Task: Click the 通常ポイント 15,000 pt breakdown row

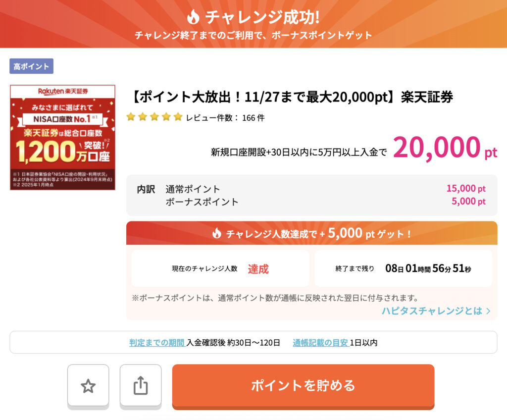Action: click(312, 189)
